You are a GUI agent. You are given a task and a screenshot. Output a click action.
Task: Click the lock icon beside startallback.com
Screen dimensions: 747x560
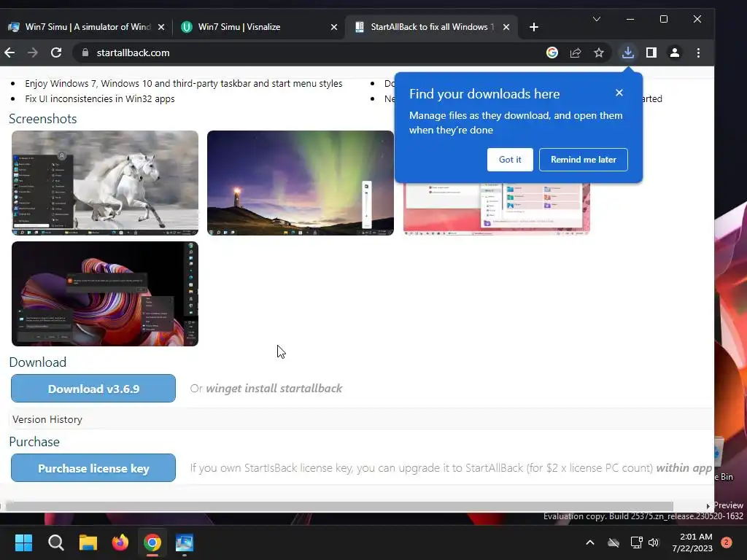point(85,52)
